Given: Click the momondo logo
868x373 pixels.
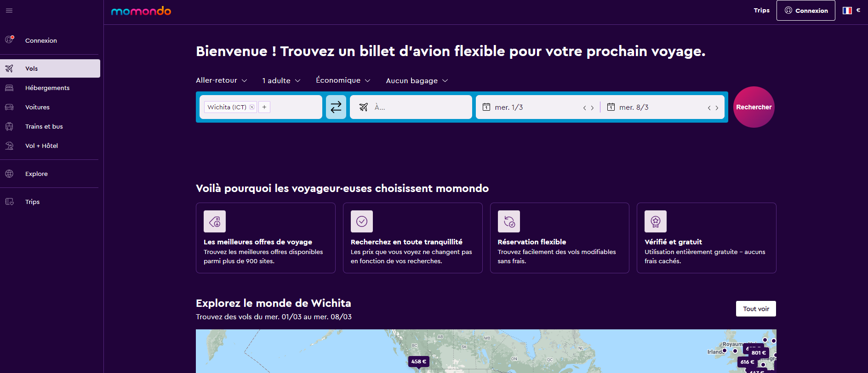Looking at the screenshot, I should point(141,11).
